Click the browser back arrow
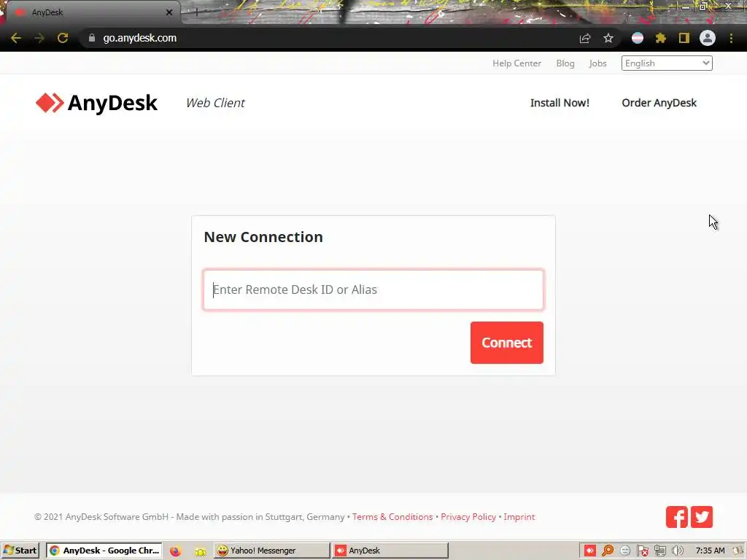Viewport: 747px width, 560px height. [x=16, y=38]
